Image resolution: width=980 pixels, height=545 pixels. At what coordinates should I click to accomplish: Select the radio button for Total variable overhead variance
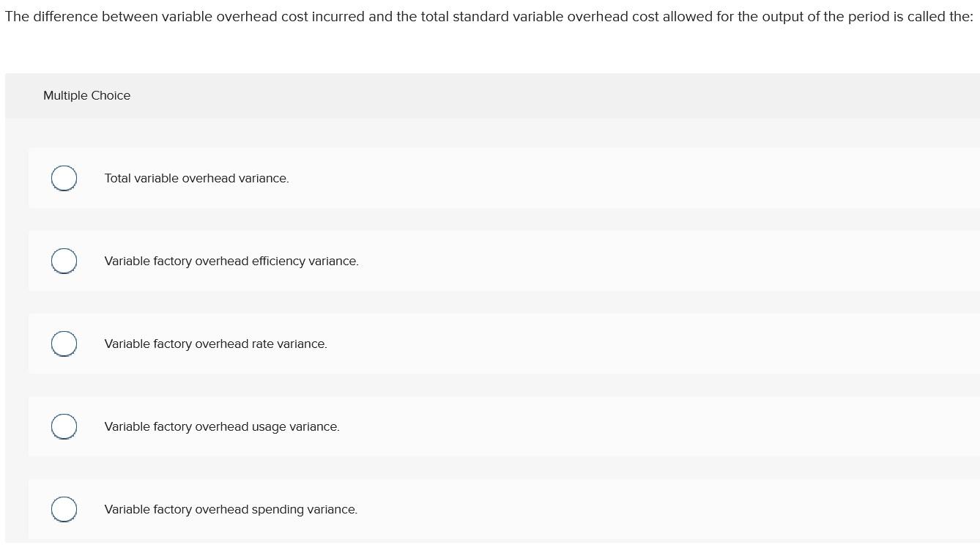[64, 178]
